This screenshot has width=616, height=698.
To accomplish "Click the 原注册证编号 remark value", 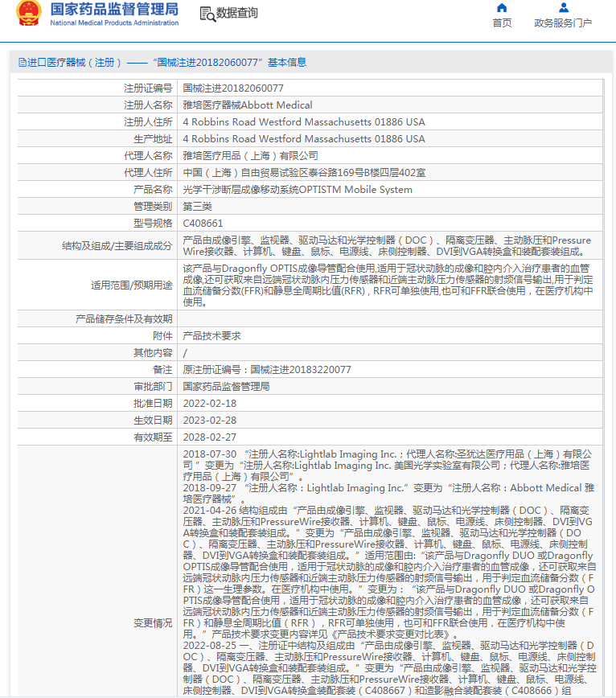I will pos(267,370).
